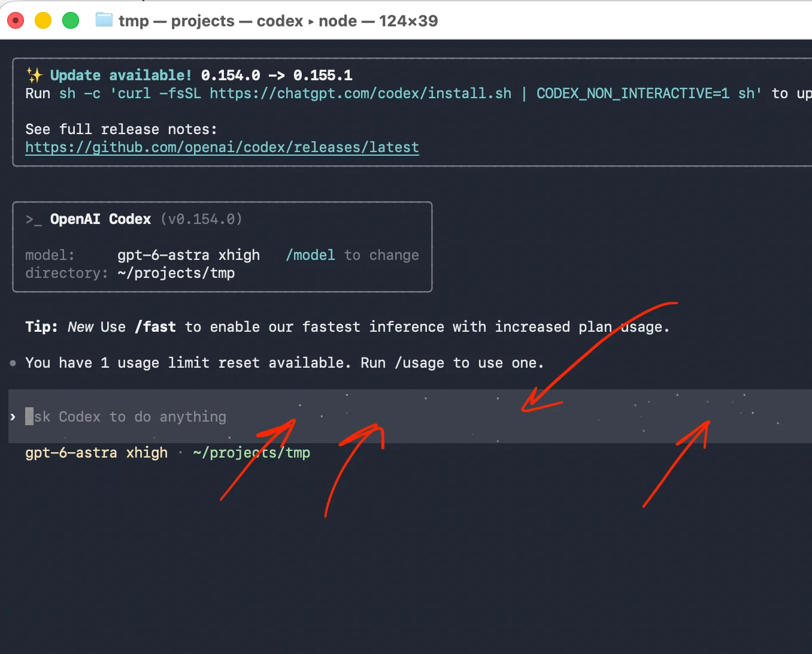Click the Tip: label
The height and width of the screenshot is (654, 812).
41,327
